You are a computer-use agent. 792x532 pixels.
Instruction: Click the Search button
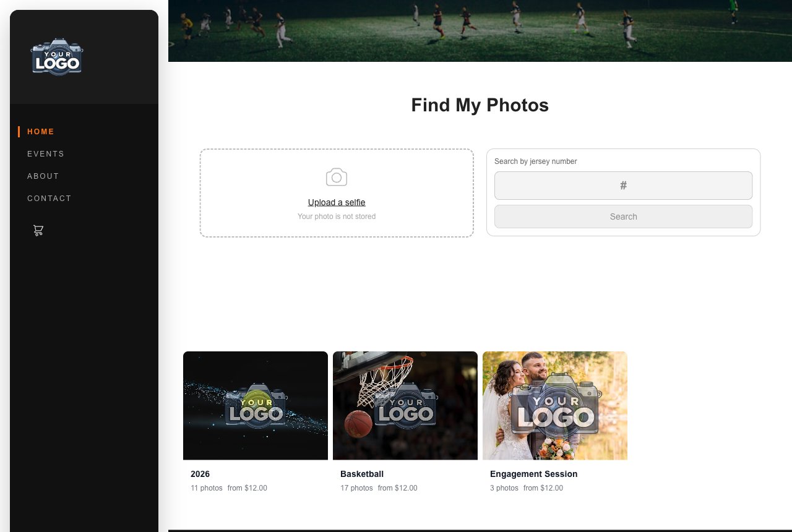click(623, 217)
